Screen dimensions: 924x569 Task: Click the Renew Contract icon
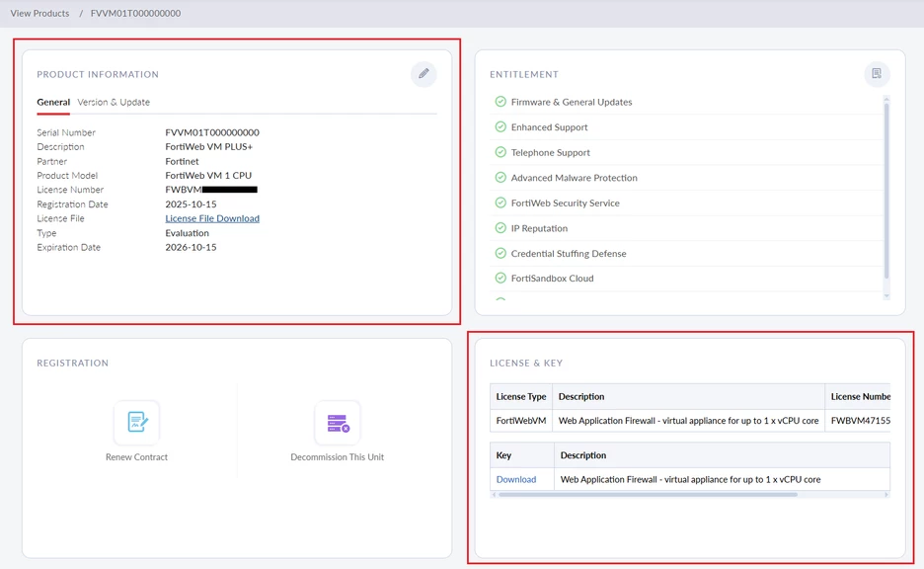click(x=136, y=422)
